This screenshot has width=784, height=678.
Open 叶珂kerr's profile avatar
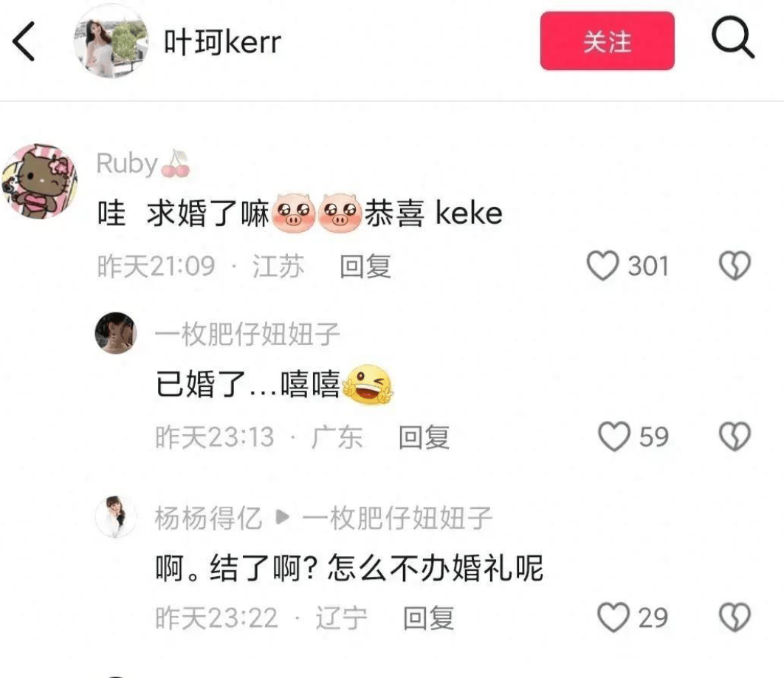tap(111, 41)
